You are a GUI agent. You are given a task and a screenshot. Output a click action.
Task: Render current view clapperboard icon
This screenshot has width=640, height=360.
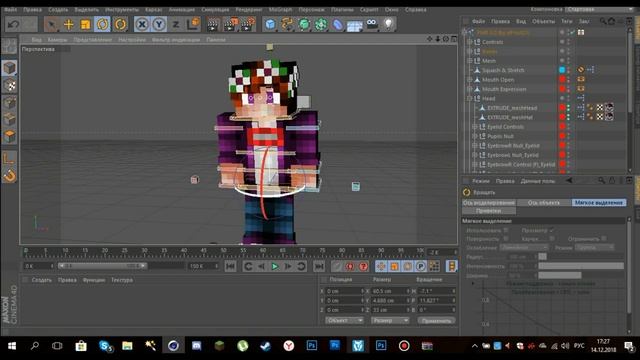(x=212, y=24)
